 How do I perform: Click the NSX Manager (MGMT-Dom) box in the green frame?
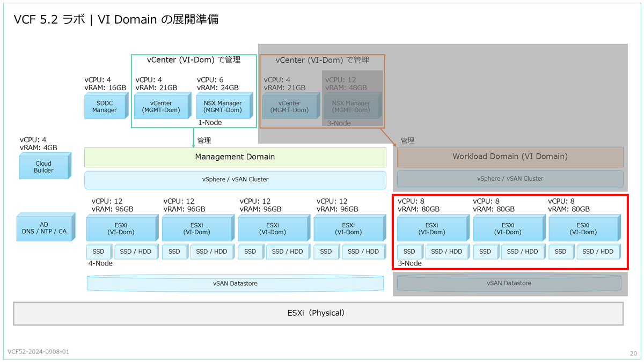tap(223, 106)
